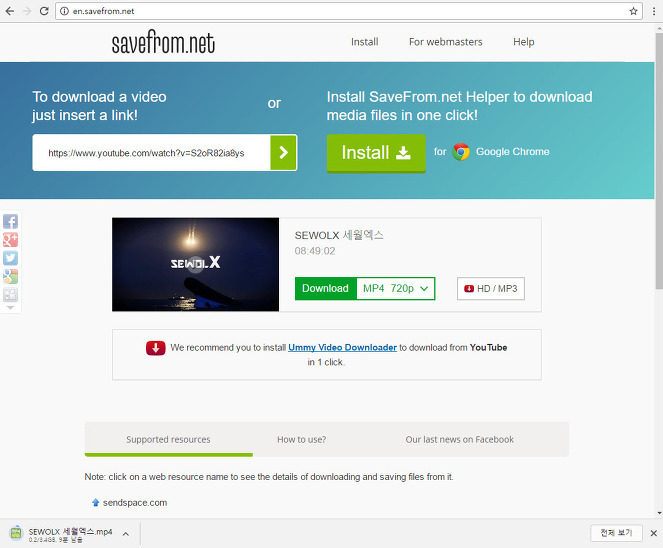The image size is (663, 548).
Task: Share on Google+ via sidebar icon
Action: pyautogui.click(x=11, y=240)
